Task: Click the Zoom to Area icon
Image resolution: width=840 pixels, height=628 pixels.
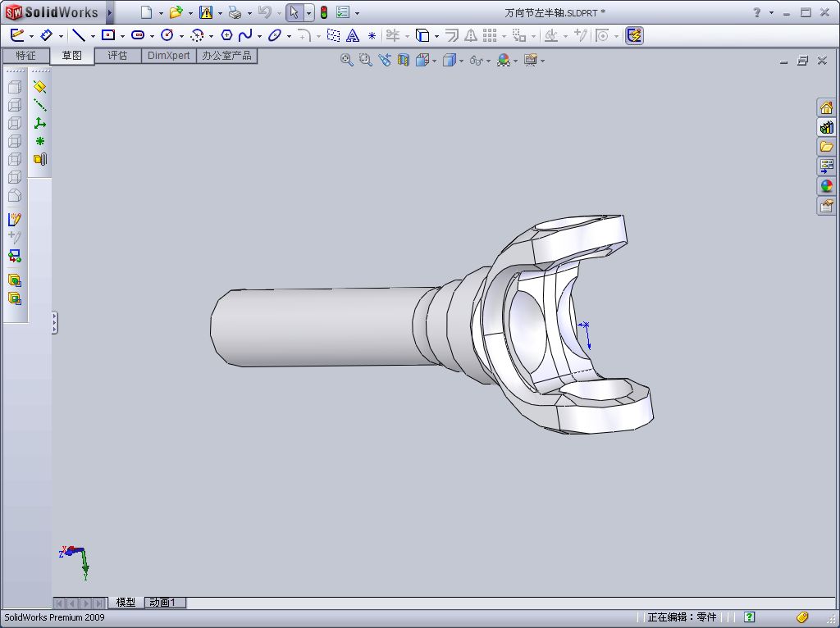Action: coord(365,60)
